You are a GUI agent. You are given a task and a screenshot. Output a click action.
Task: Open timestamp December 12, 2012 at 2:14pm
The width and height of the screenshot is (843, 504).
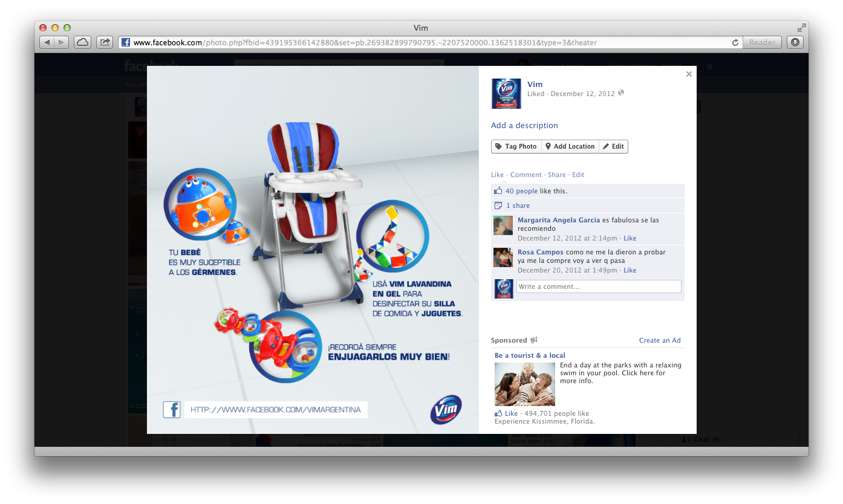click(567, 238)
